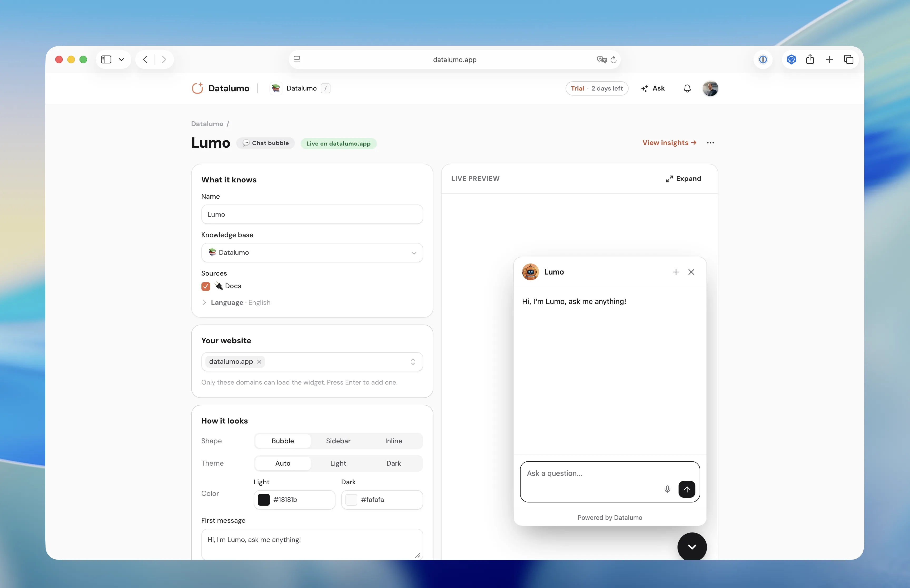The height and width of the screenshot is (588, 910).
Task: Toggle Safari sidebar button
Action: tap(106, 59)
